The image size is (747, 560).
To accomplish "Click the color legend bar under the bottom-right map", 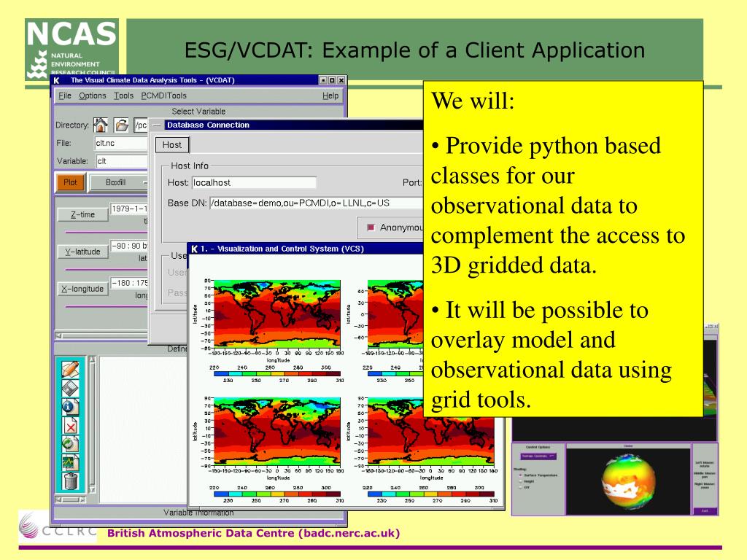I will point(430,494).
